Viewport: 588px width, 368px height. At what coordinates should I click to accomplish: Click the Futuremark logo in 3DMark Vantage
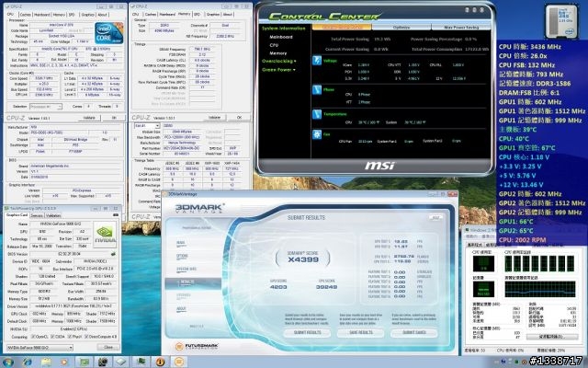[x=197, y=346]
